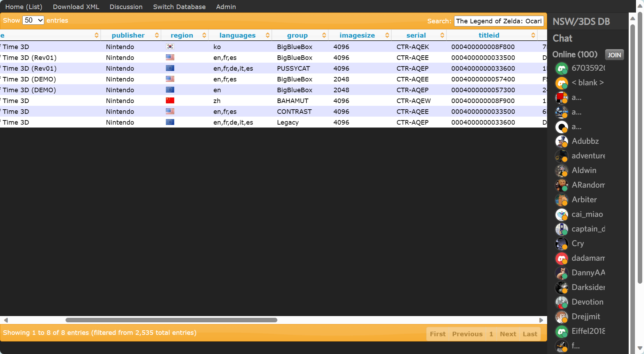Click dadaman user avatar
This screenshot has height=354, width=644.
561,259
